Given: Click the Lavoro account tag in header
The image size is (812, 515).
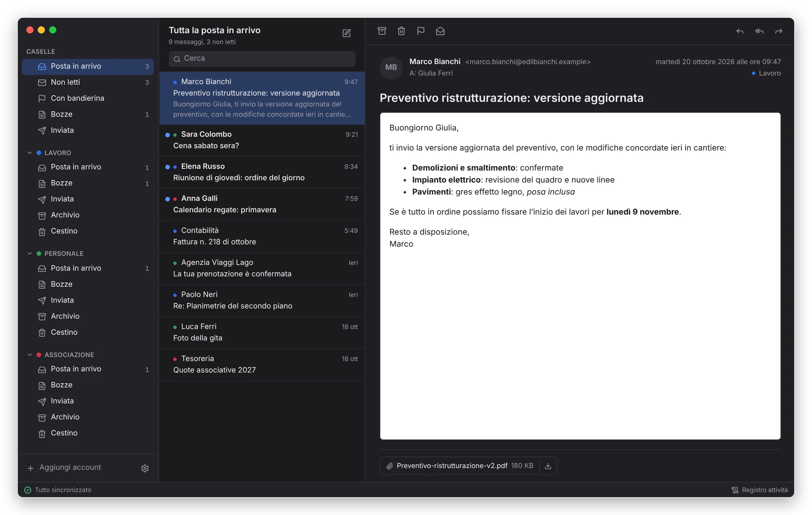Looking at the screenshot, I should [766, 73].
